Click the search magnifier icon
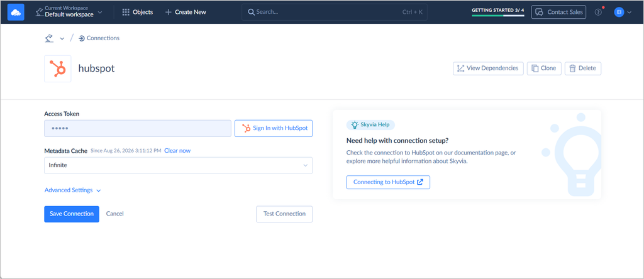The height and width of the screenshot is (279, 644). pyautogui.click(x=252, y=13)
